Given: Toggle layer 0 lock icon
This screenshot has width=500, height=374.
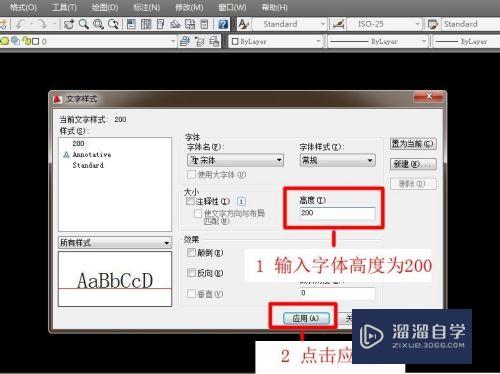Looking at the screenshot, I should click(x=27, y=41).
